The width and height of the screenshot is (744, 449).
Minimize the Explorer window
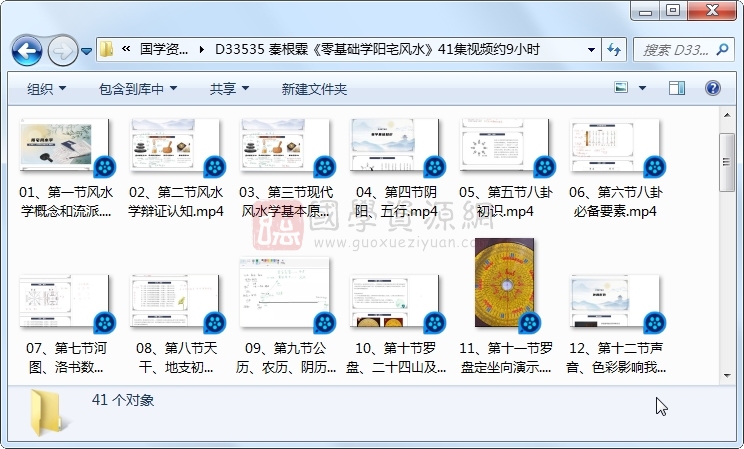point(645,10)
